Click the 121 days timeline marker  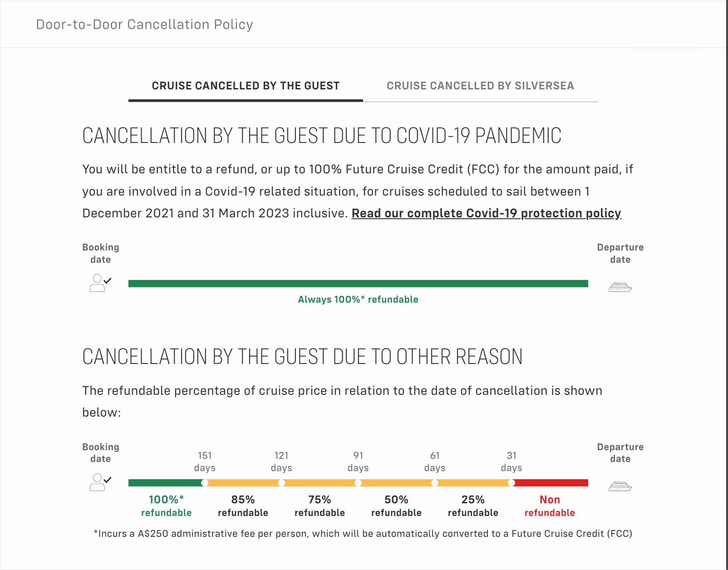click(x=281, y=483)
